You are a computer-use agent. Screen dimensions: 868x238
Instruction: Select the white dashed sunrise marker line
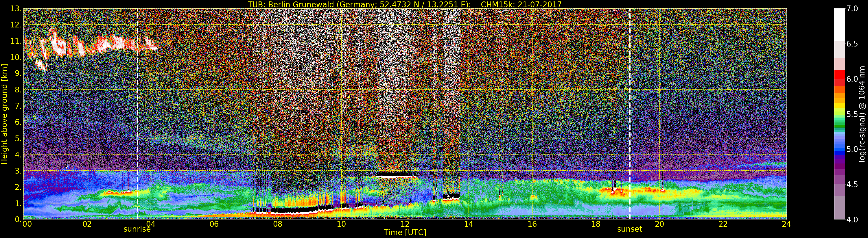[137, 114]
